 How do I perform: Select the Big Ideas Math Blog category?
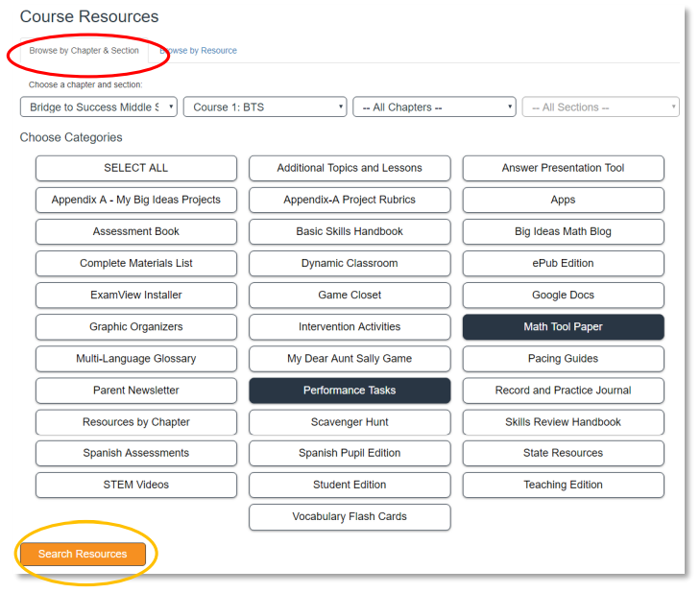[x=563, y=231]
